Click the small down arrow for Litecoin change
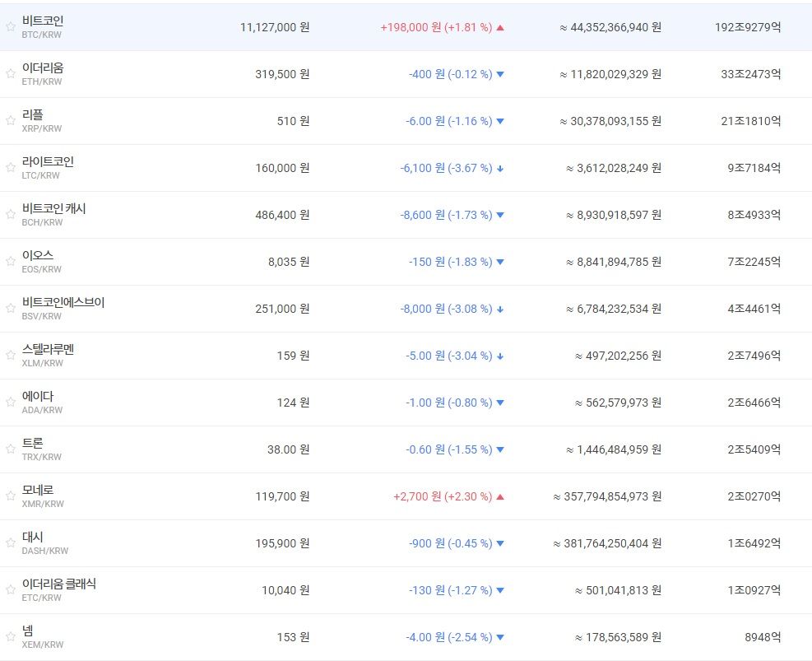This screenshot has height=661, width=812. [x=500, y=168]
